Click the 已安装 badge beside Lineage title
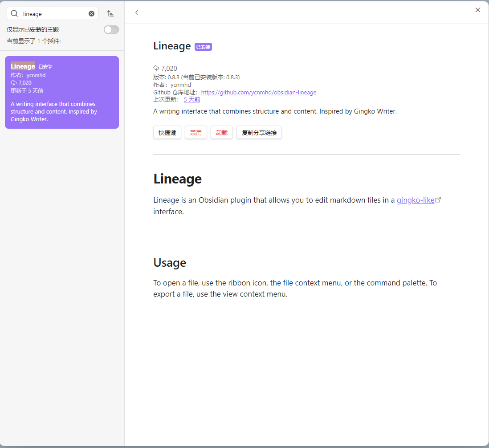Viewport: 489px width, 448px height. tap(203, 47)
